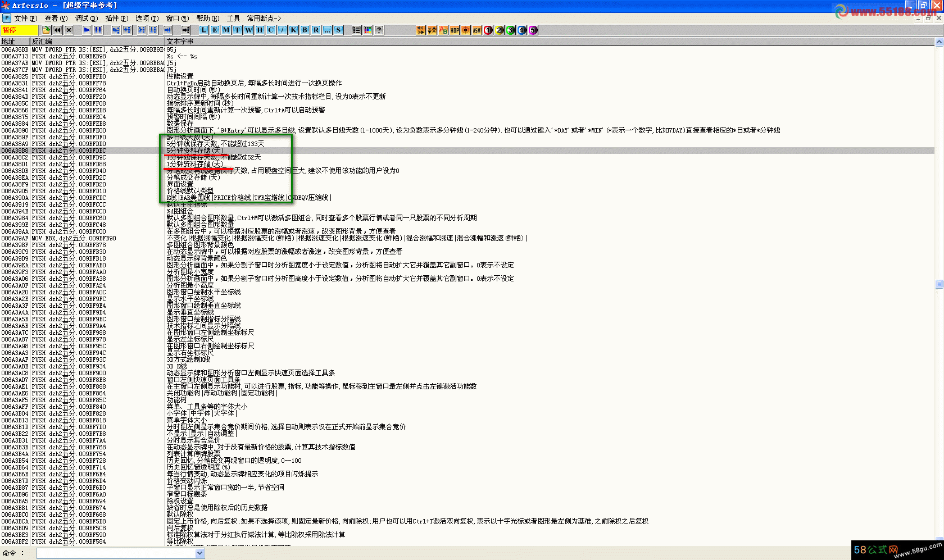Click the Go to address arrow icon
944x560 pixels.
185,30
